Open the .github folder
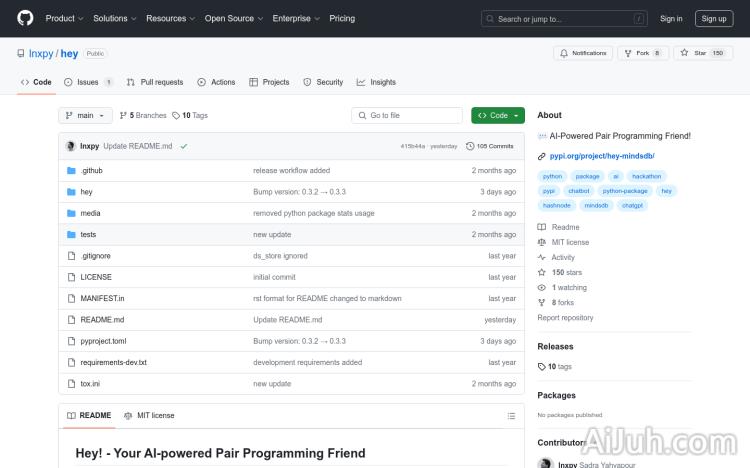Screen dimensions: 750x468 (91, 170)
